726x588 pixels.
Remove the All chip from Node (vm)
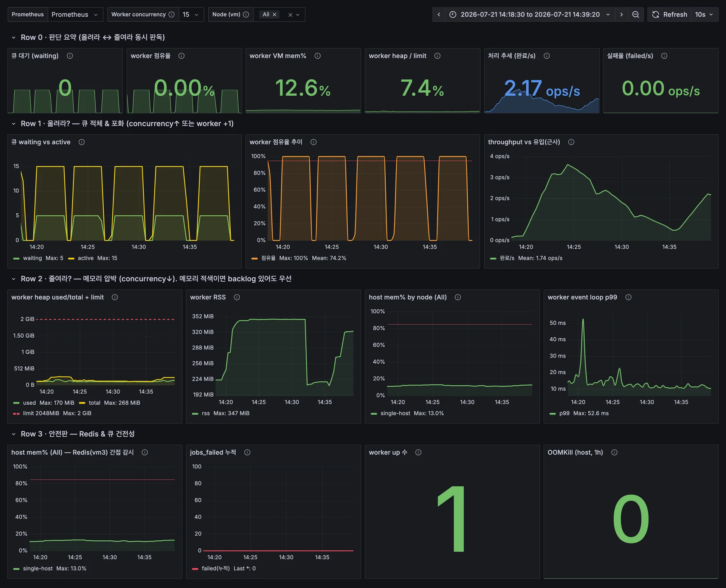(x=275, y=14)
